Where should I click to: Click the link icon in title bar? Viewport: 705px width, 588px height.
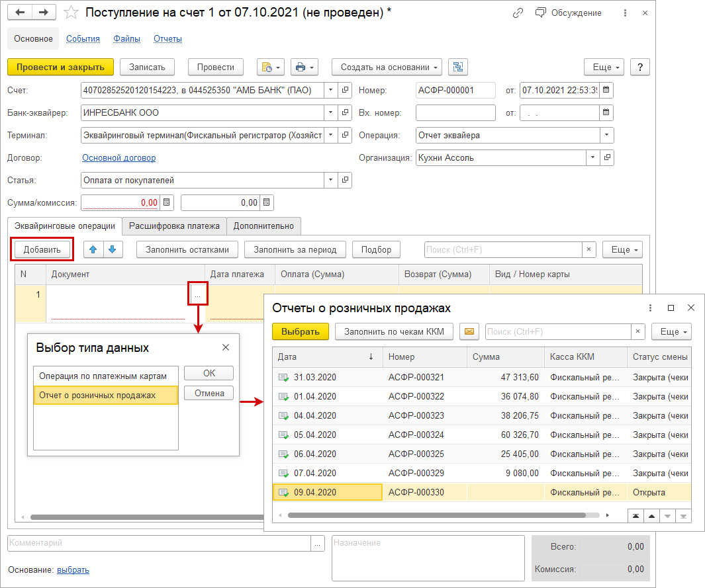pos(518,13)
